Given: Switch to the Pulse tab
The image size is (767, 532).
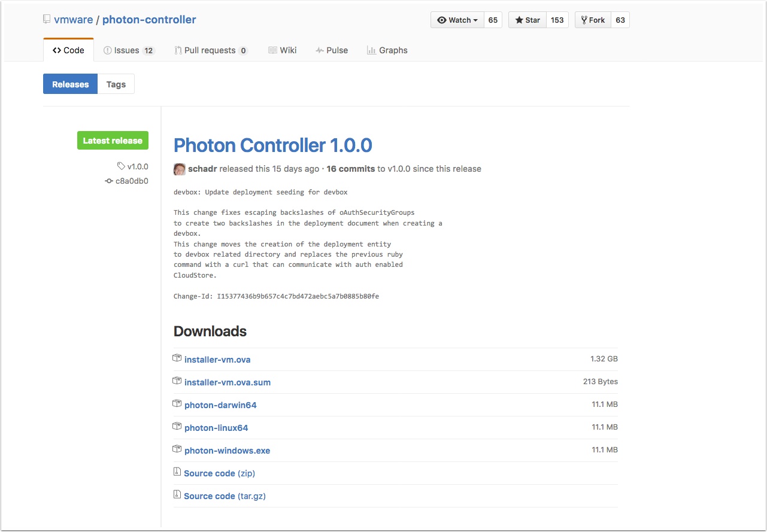Looking at the screenshot, I should (x=332, y=50).
